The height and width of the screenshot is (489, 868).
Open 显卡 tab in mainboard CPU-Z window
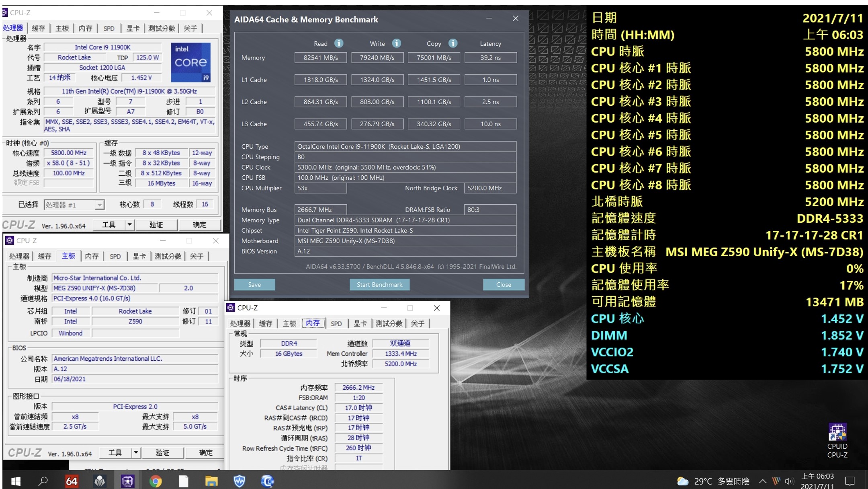point(139,256)
